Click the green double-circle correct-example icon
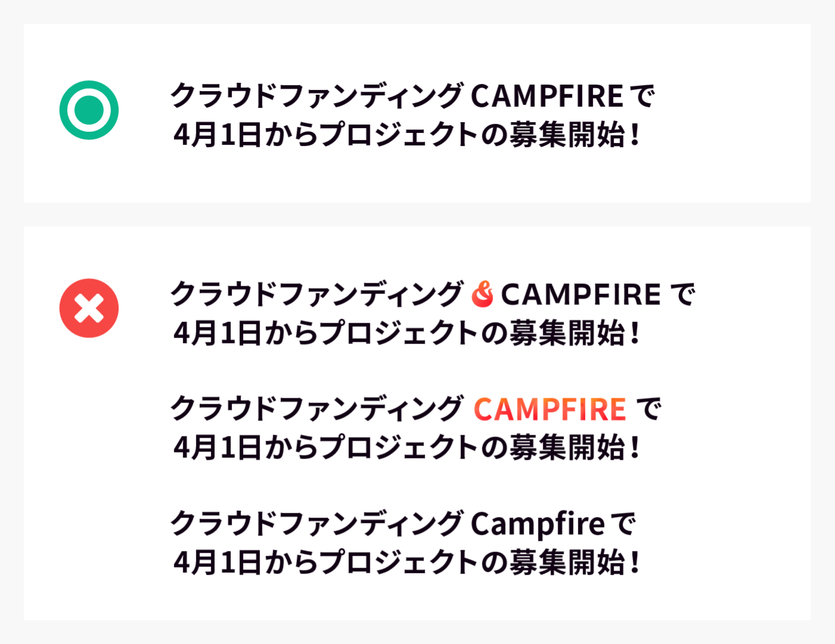The width and height of the screenshot is (835, 644). (89, 110)
